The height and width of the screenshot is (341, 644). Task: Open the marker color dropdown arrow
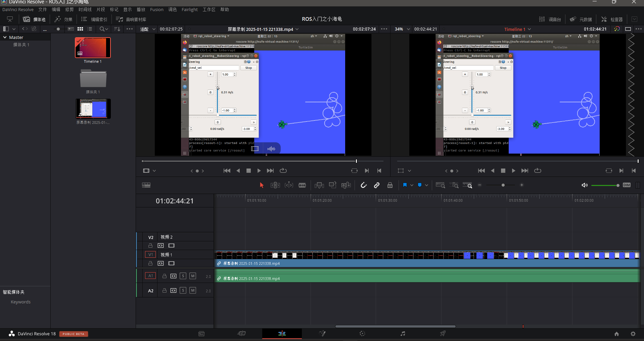coord(426,185)
